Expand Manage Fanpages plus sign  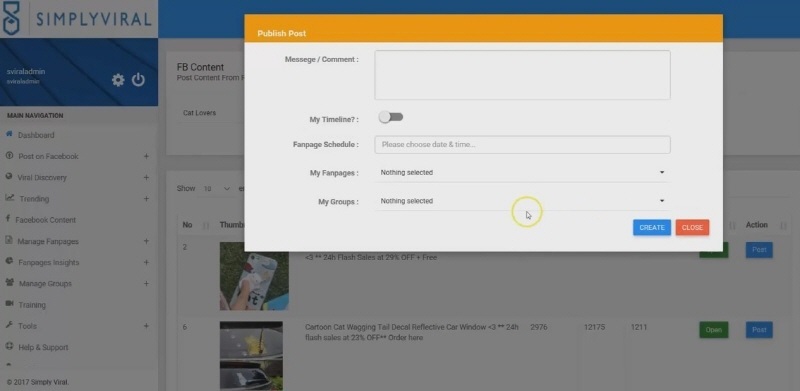pos(146,241)
